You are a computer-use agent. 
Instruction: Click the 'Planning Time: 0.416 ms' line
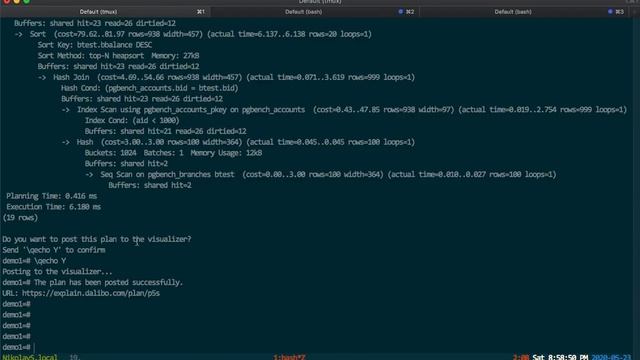tap(51, 196)
